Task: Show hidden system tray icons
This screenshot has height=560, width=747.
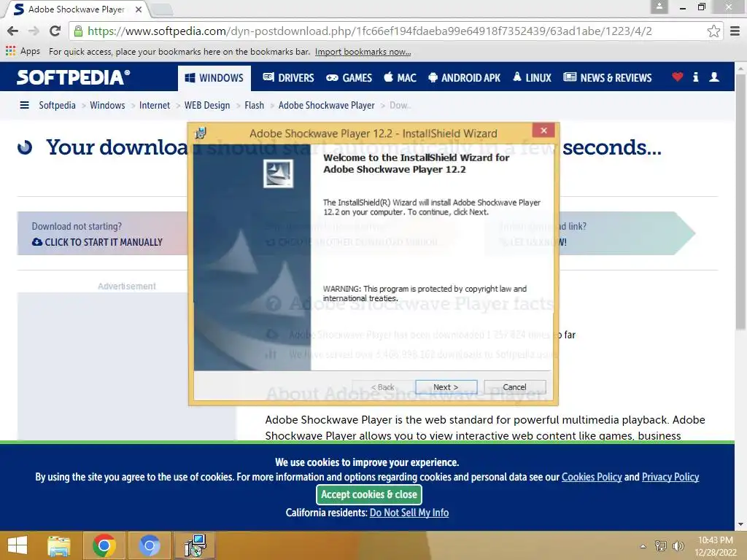Action: [x=643, y=546]
